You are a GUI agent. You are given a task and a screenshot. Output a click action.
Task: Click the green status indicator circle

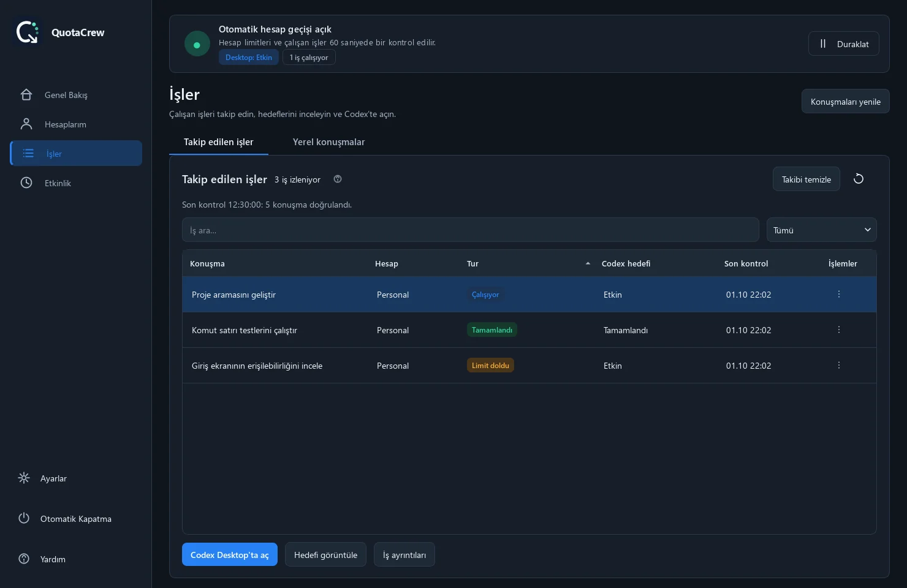pyautogui.click(x=197, y=44)
